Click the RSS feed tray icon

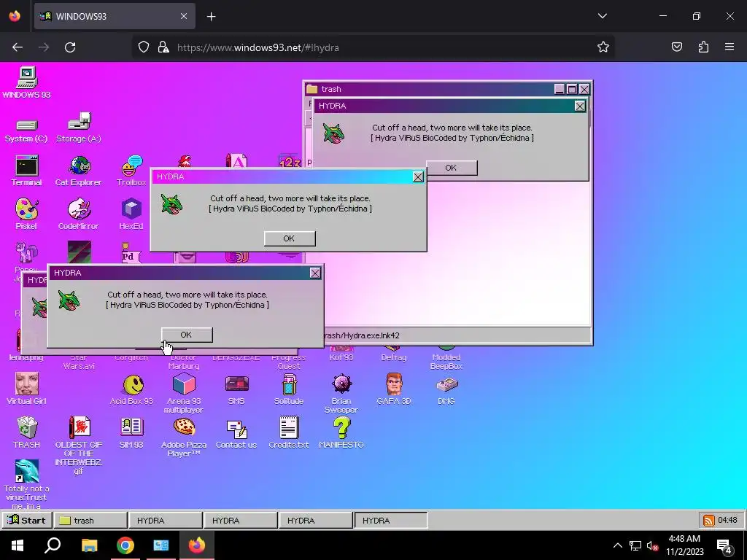click(709, 521)
